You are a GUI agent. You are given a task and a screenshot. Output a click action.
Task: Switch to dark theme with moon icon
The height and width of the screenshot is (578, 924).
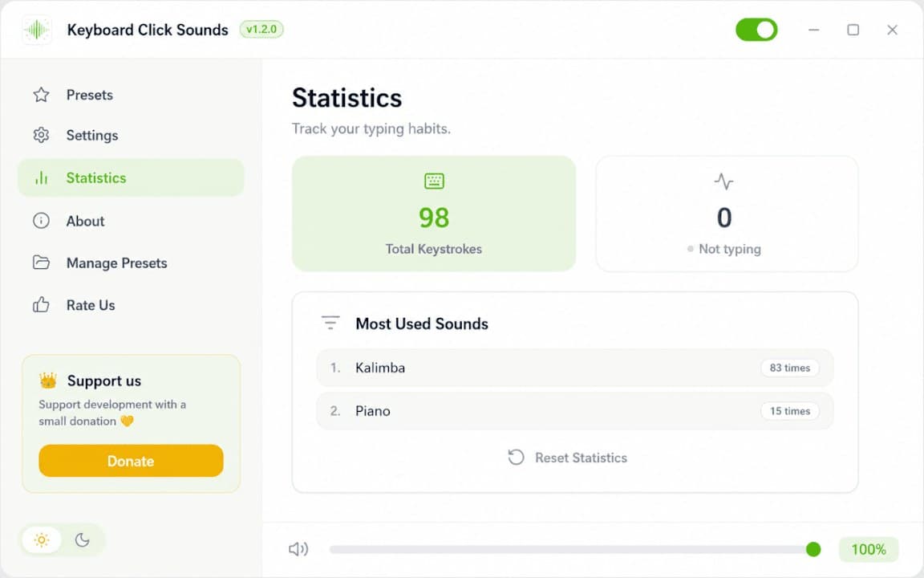tap(83, 539)
